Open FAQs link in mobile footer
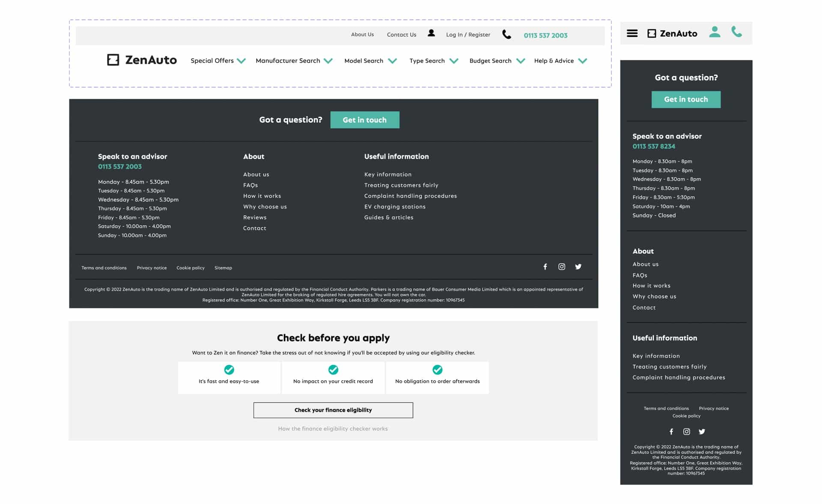This screenshot has height=504, width=822. click(x=640, y=275)
